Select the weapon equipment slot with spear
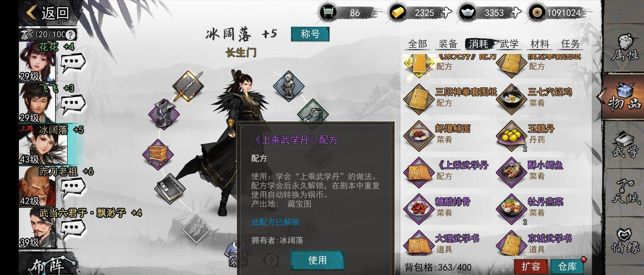Screen dimensions: 644x275 click(x=188, y=86)
